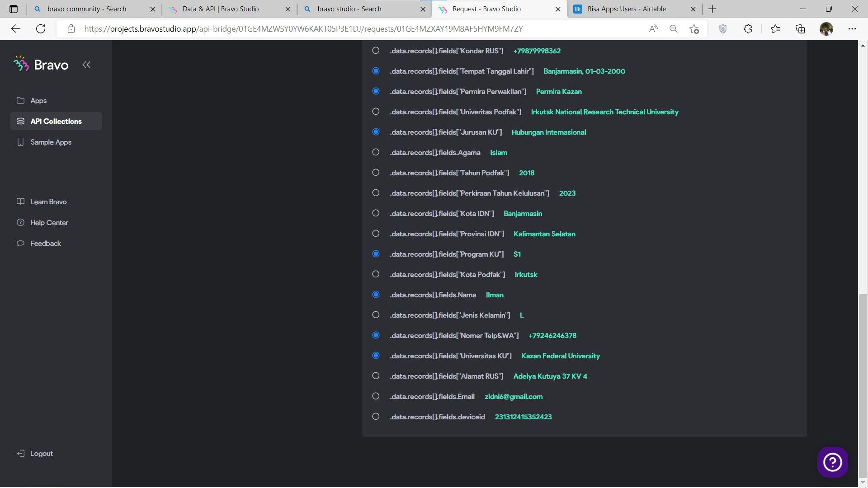Open Feedback in the sidebar
Image resolution: width=868 pixels, height=488 pixels.
coord(56,243)
